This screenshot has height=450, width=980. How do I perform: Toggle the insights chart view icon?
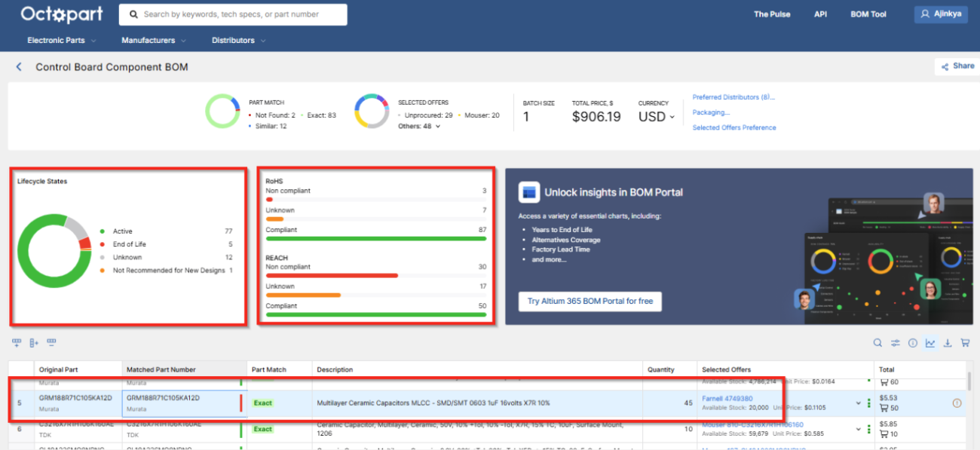pos(930,343)
